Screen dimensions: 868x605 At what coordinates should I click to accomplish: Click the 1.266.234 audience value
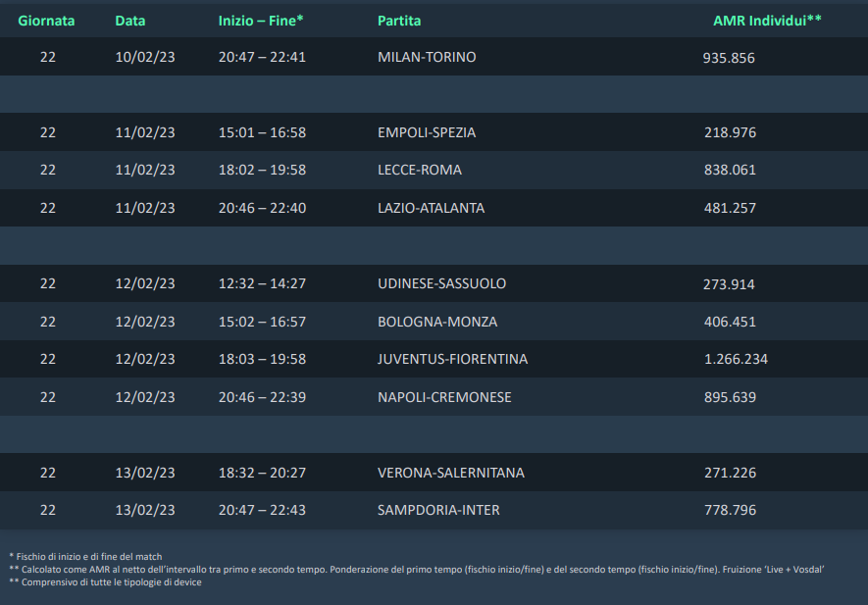tap(736, 359)
